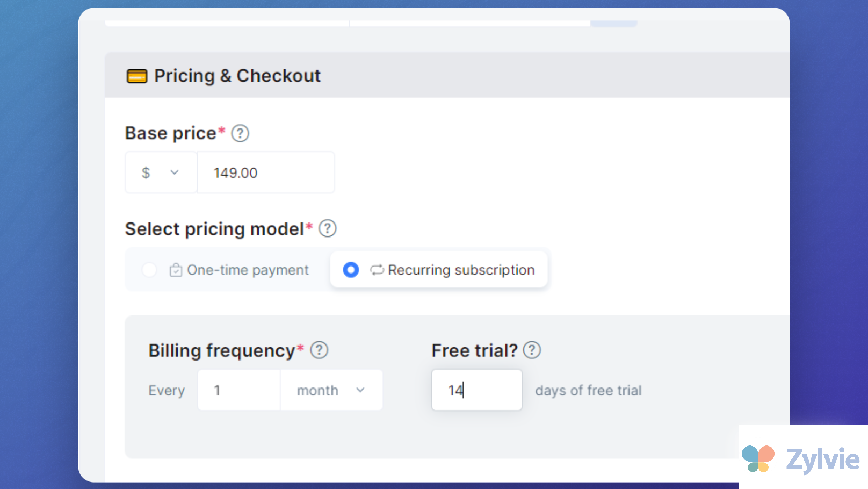
Task: Open the month billing period dropdown
Action: [331, 390]
